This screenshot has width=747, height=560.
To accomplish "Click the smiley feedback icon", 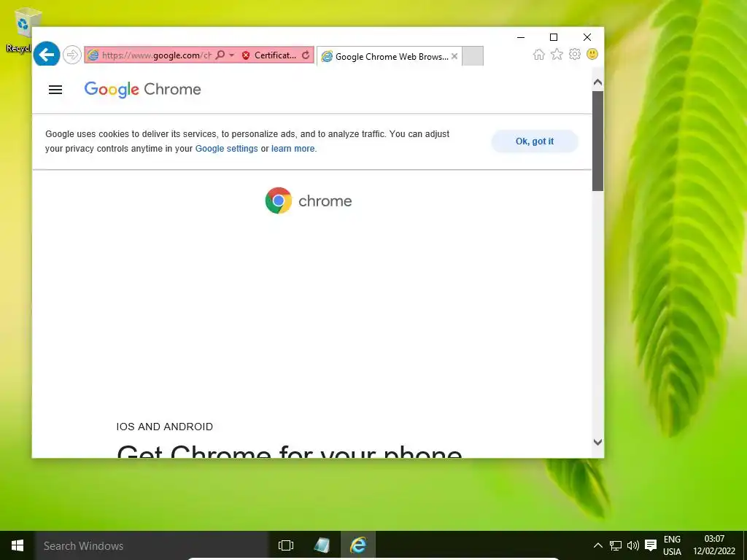I will (x=592, y=54).
